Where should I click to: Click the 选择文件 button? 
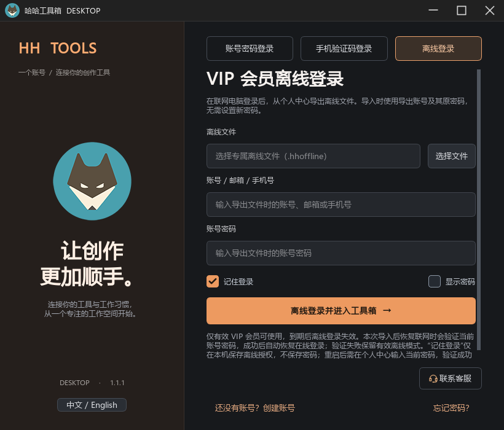pyautogui.click(x=452, y=156)
